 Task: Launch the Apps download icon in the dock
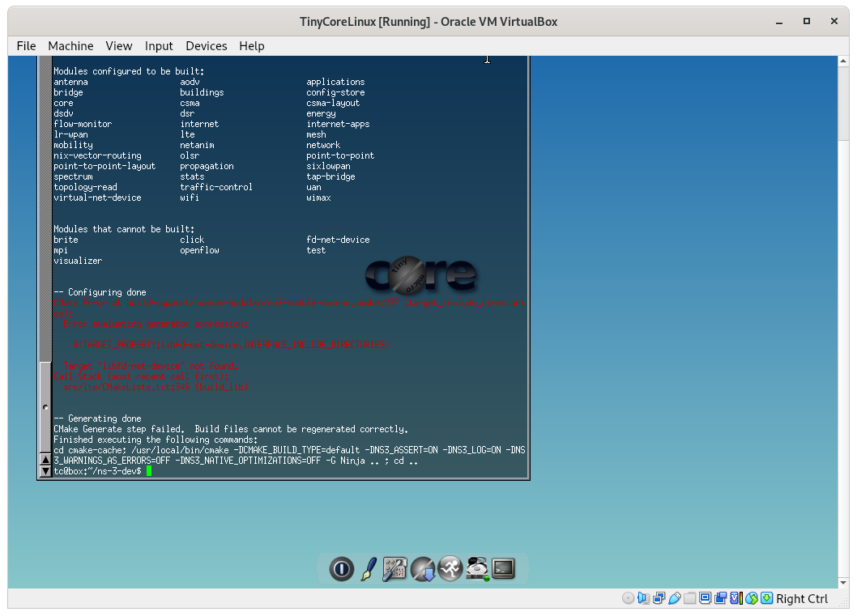point(423,569)
